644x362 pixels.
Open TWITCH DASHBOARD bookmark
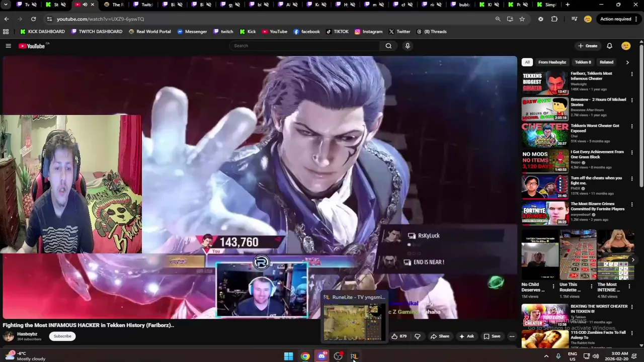click(x=97, y=32)
